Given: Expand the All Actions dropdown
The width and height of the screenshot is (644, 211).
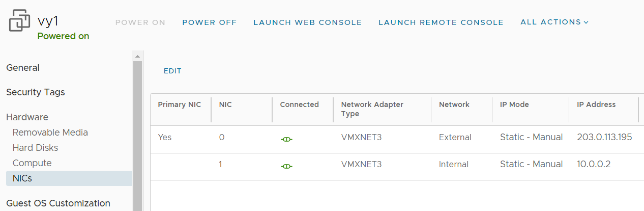Looking at the screenshot, I should [x=554, y=22].
